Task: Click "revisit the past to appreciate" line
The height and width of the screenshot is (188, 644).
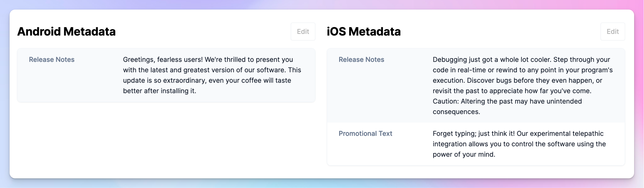Action: tap(512, 91)
